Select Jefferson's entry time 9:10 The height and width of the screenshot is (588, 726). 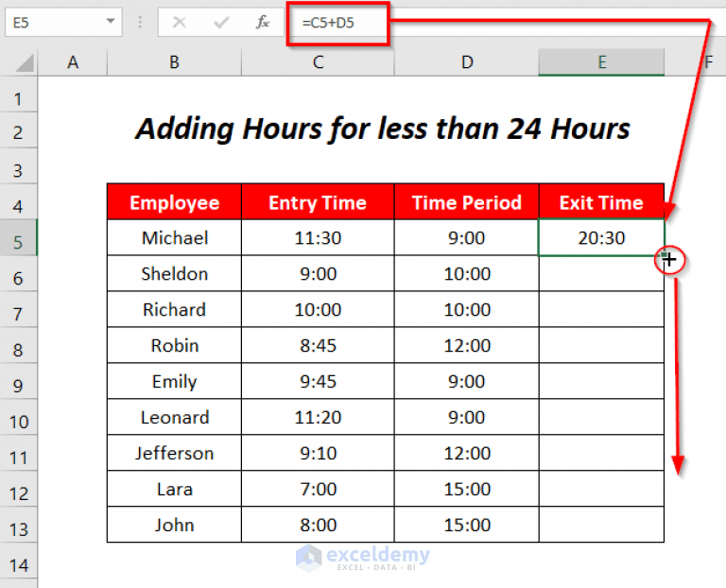(318, 453)
